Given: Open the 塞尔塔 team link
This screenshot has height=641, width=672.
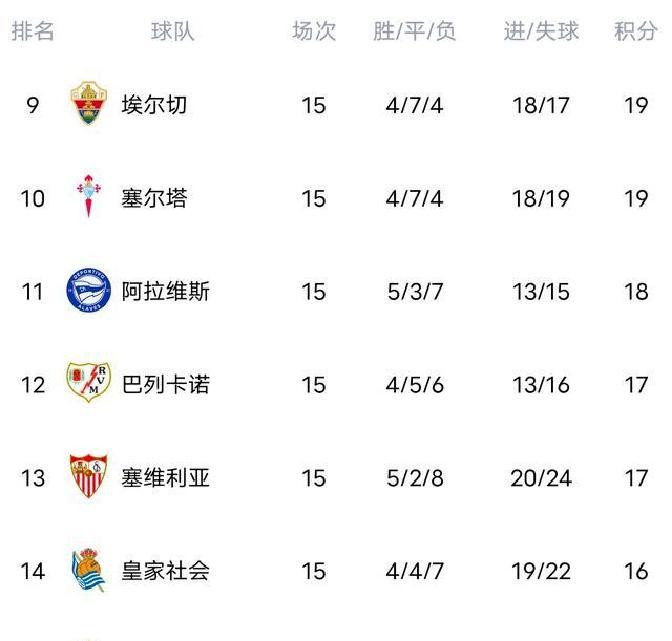Looking at the screenshot, I should [153, 198].
